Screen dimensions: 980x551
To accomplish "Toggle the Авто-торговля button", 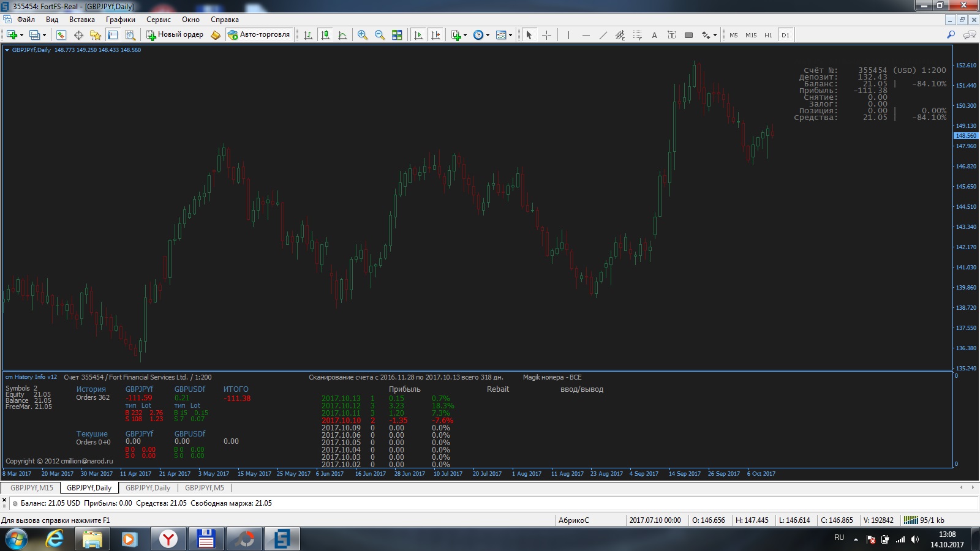I will pyautogui.click(x=258, y=35).
